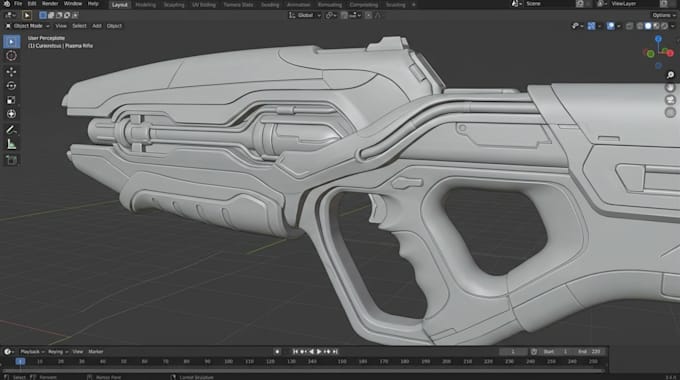Image resolution: width=680 pixels, height=380 pixels.
Task: Click the Blender logo menu icon
Action: 7,3
